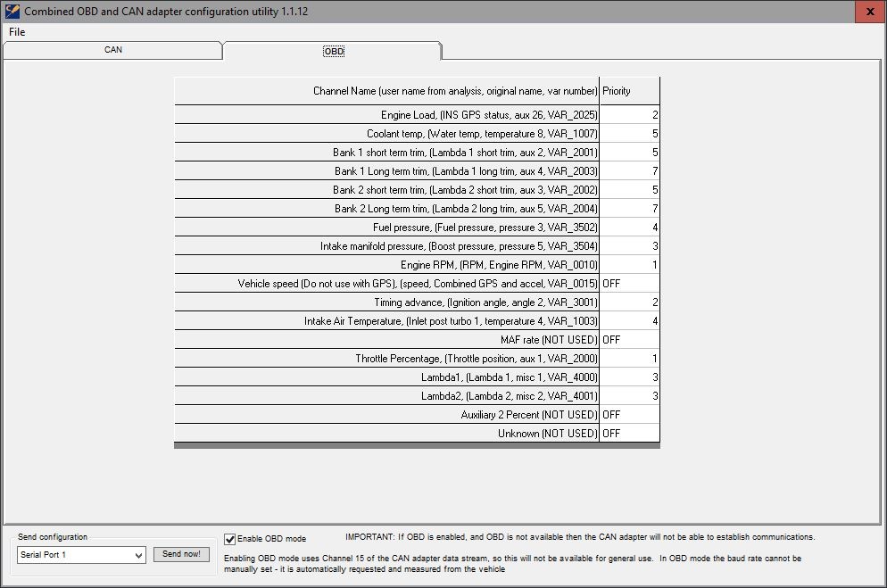Click the Priority column header

(x=629, y=91)
